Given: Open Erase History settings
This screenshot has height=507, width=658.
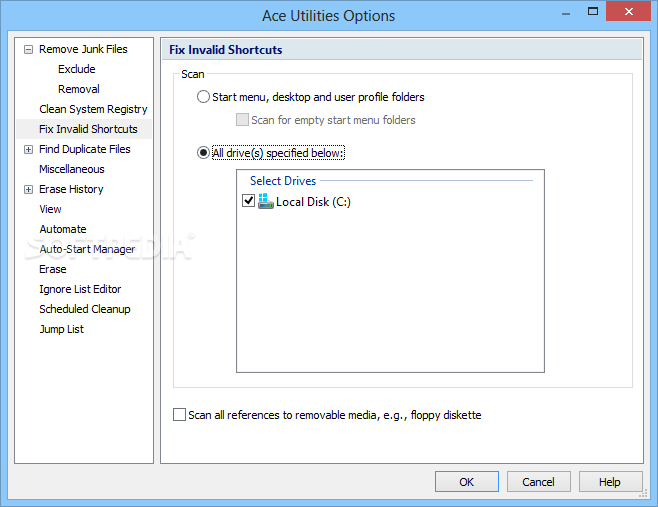Looking at the screenshot, I should tap(71, 189).
